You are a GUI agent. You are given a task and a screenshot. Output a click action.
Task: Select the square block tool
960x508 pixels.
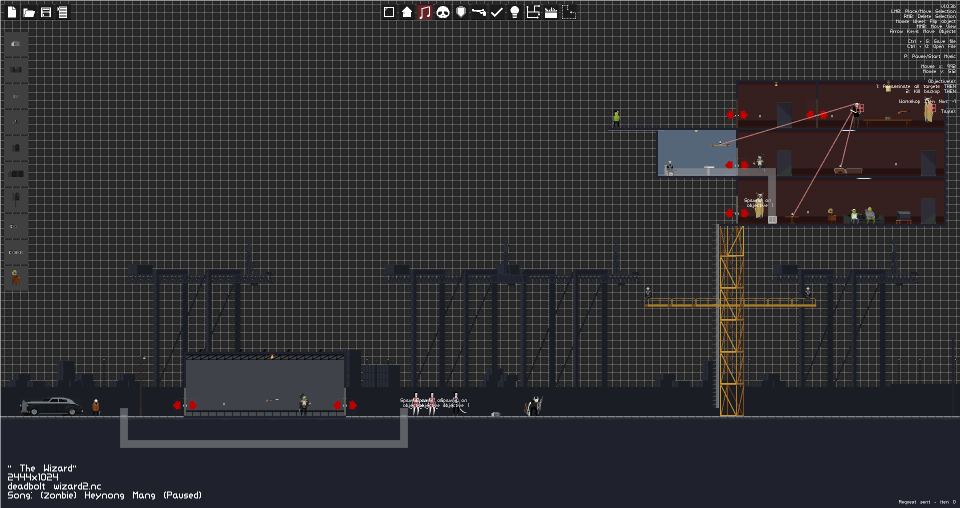pos(389,12)
